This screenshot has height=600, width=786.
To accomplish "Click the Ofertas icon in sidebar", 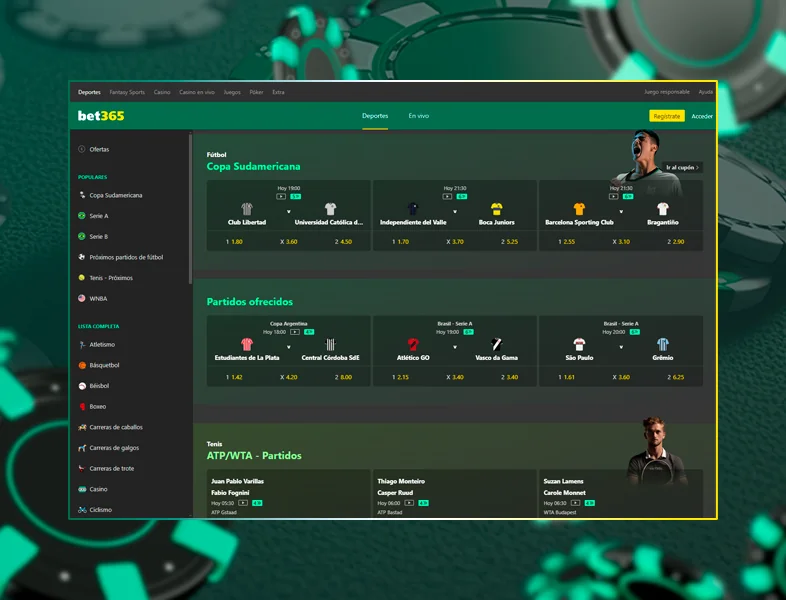I will pos(82,149).
